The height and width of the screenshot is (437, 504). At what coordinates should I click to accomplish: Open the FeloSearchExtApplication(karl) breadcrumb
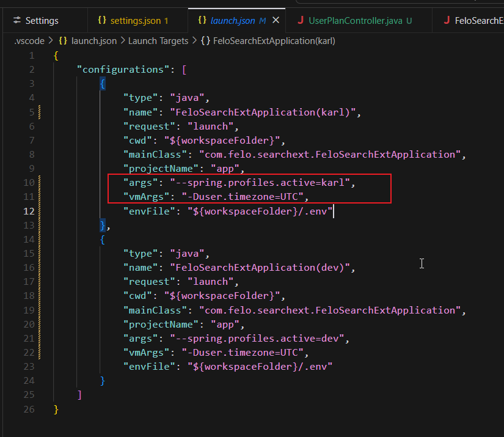click(x=274, y=41)
